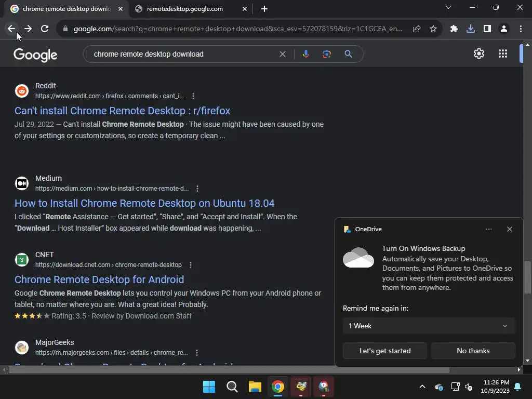This screenshot has width=532, height=399.
Task: Open the Windows Start menu
Action: coord(209,387)
